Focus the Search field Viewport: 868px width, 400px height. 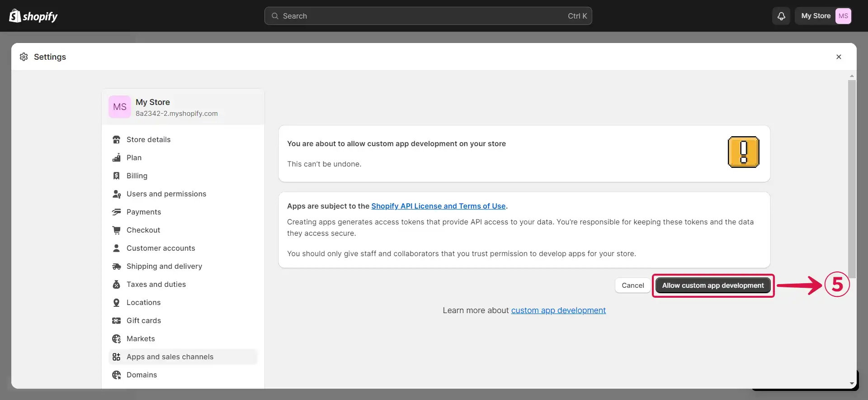[428, 16]
